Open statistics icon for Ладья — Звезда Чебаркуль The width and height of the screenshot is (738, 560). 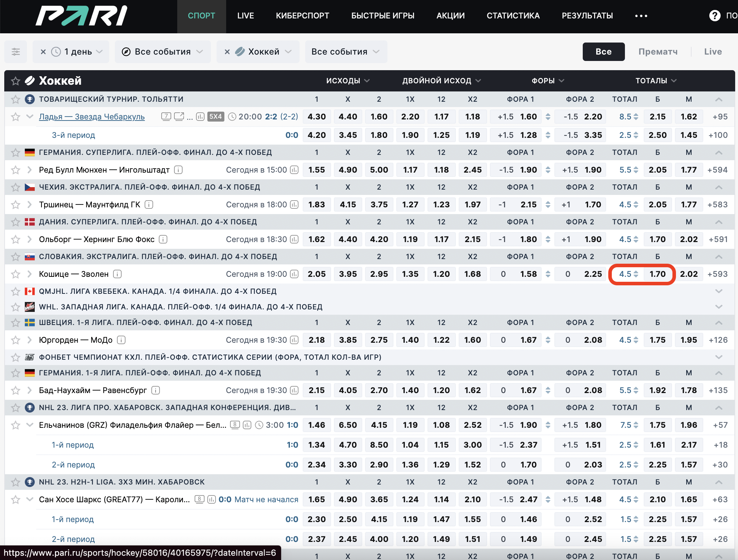(x=200, y=117)
